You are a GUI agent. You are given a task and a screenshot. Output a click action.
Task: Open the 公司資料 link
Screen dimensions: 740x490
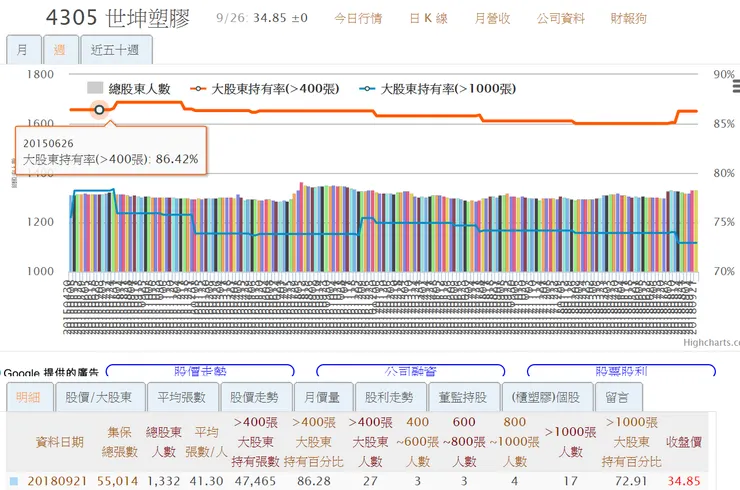click(561, 18)
